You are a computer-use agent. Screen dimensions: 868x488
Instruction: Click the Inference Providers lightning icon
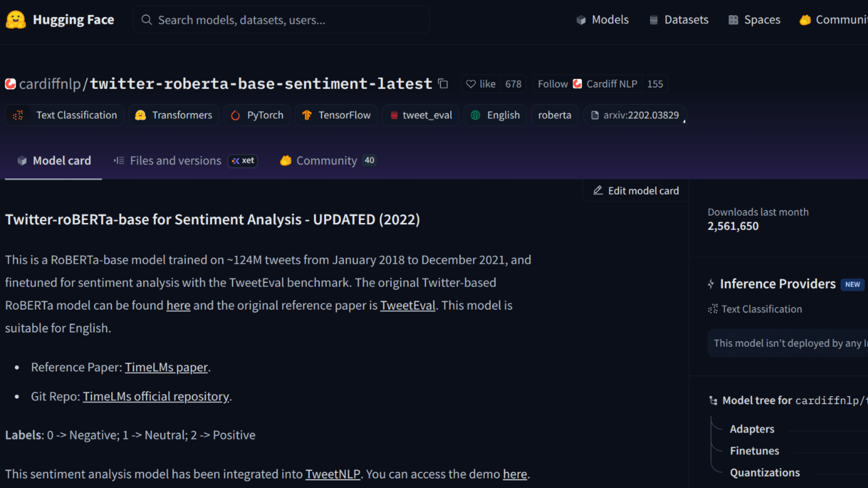click(711, 284)
